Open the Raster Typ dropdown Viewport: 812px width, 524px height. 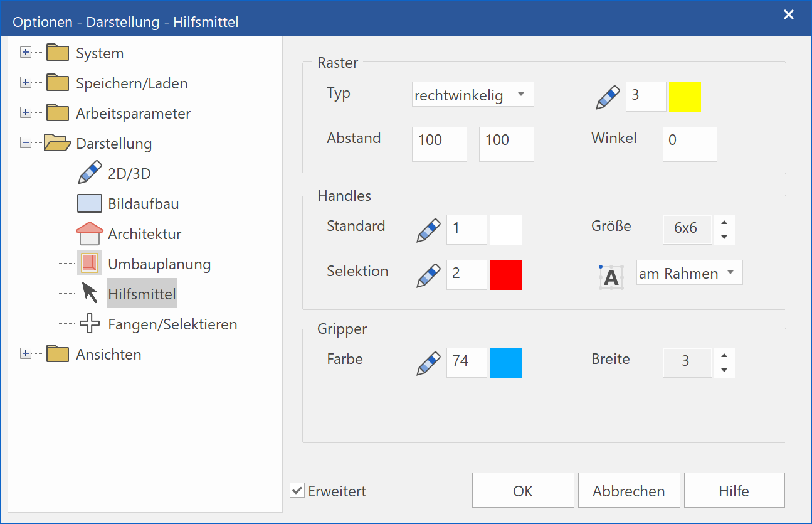point(473,95)
